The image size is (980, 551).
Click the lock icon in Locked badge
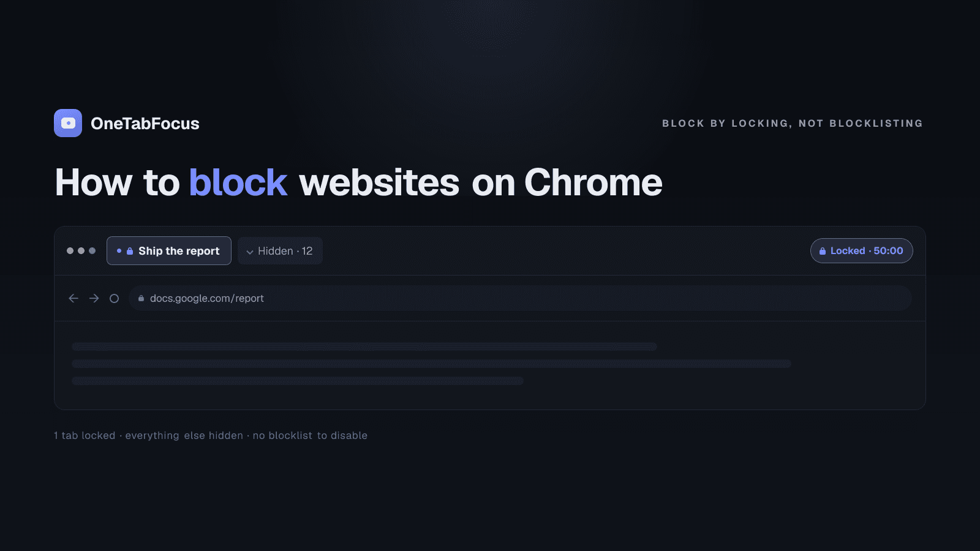823,251
